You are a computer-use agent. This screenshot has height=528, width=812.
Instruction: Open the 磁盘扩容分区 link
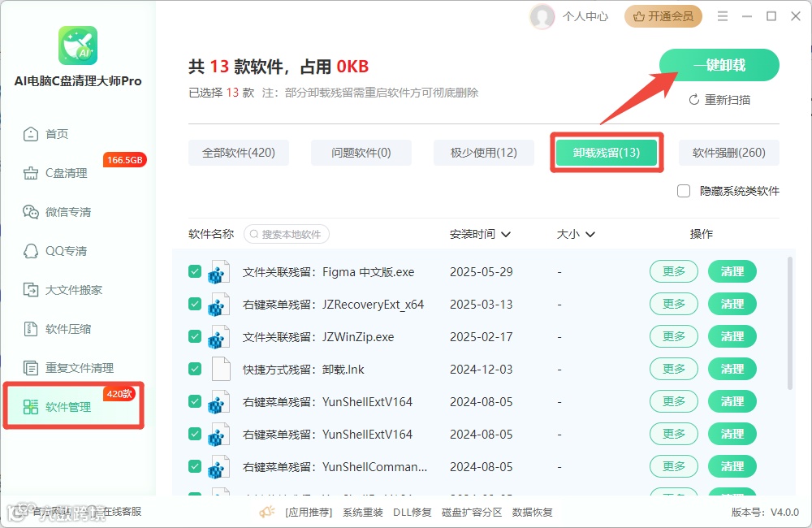point(472,513)
